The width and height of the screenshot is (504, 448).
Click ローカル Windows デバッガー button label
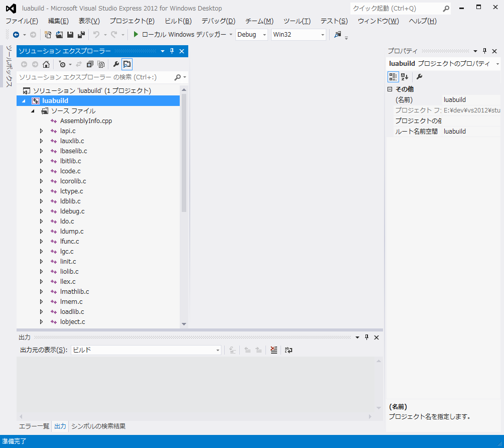[184, 35]
